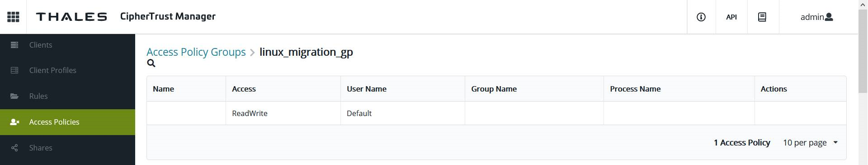Click the Rules folder icon
The image size is (868, 165).
coord(14,96)
